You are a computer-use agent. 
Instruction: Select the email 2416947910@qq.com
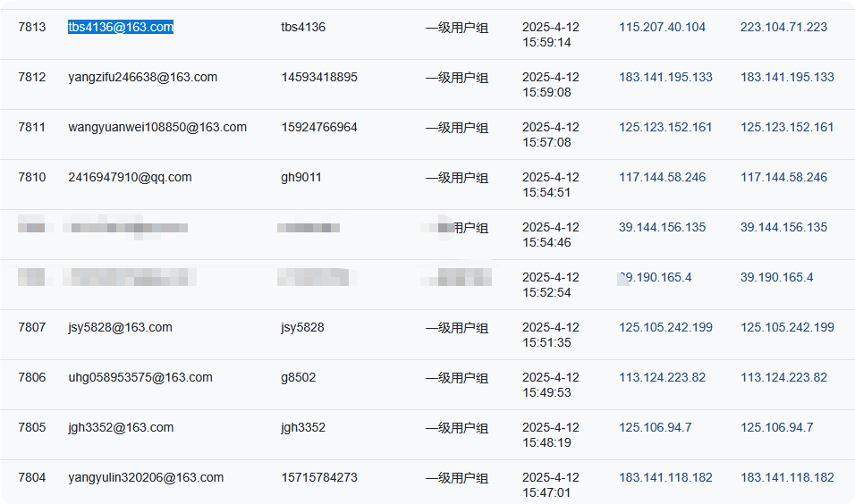click(130, 177)
